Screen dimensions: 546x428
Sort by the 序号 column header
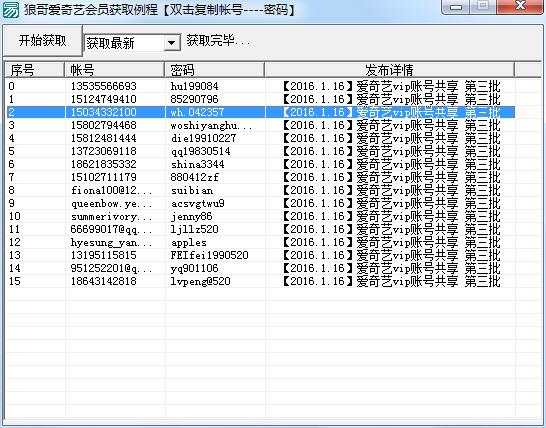click(x=34, y=70)
